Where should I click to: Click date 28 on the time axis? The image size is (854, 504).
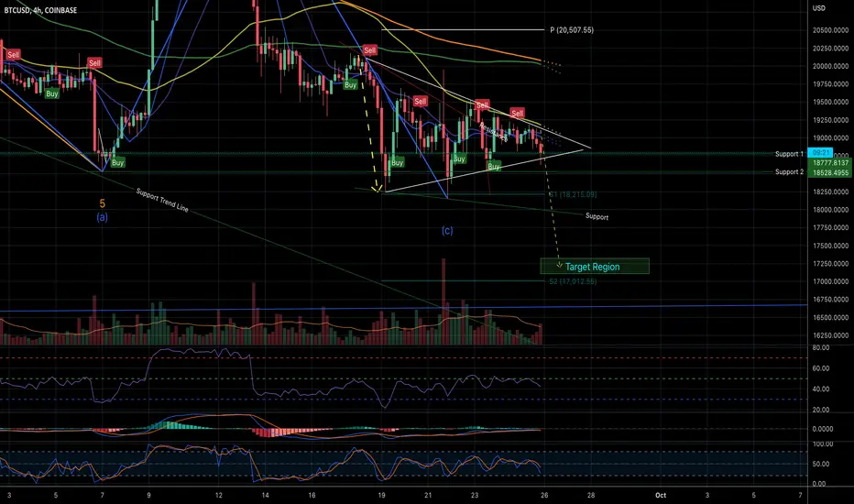tap(591, 495)
